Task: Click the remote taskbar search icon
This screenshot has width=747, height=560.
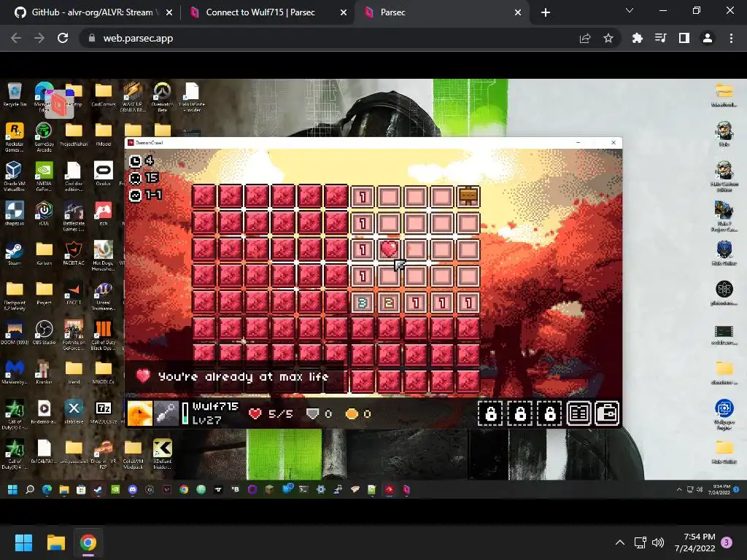Action: (29, 489)
